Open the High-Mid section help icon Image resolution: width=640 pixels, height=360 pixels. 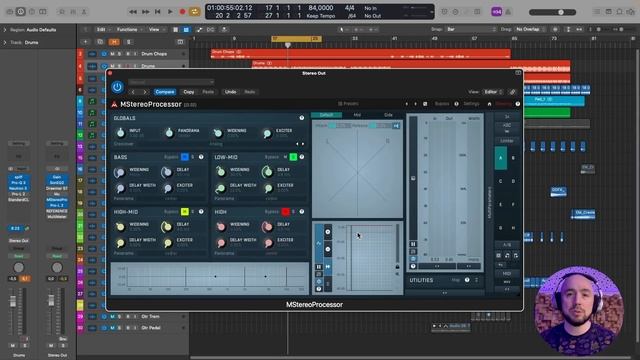[x=201, y=211]
